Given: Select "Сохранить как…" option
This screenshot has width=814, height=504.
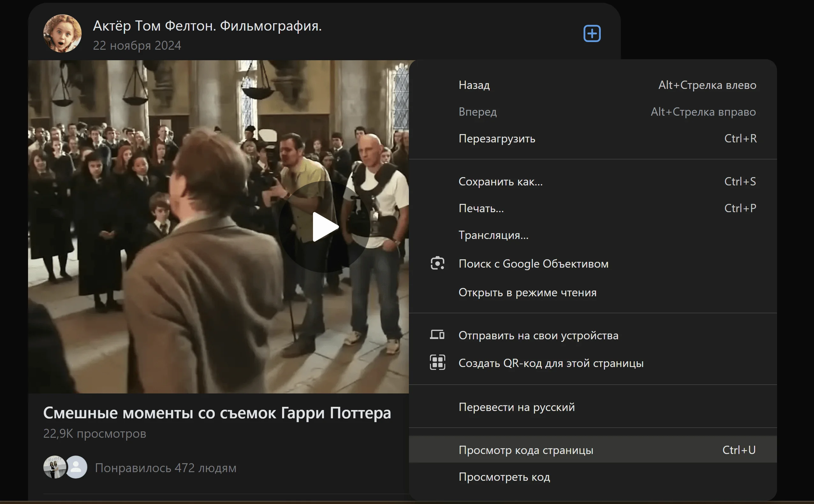Looking at the screenshot, I should pos(500,182).
